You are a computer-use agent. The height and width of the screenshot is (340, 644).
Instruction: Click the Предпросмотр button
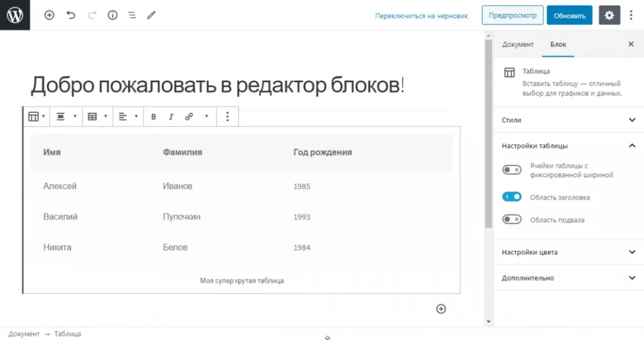point(513,15)
